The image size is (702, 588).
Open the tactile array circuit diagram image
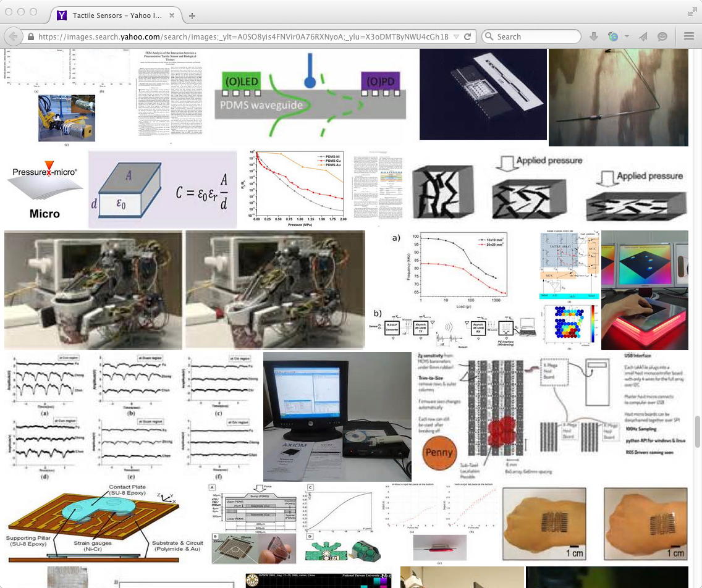click(570, 290)
